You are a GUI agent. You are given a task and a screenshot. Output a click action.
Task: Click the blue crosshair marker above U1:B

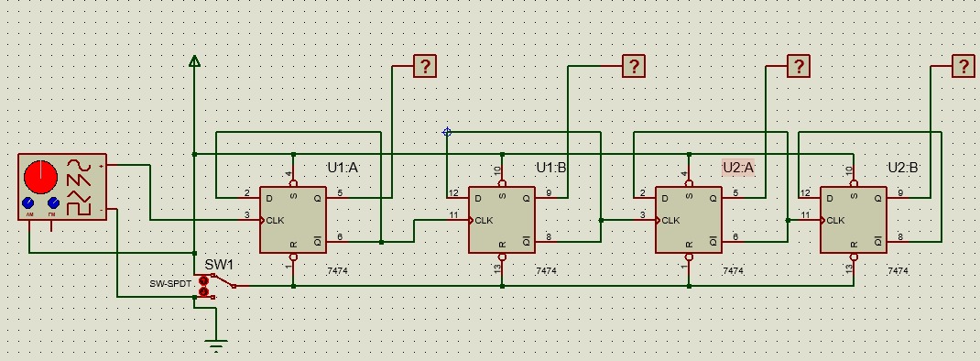tap(446, 132)
